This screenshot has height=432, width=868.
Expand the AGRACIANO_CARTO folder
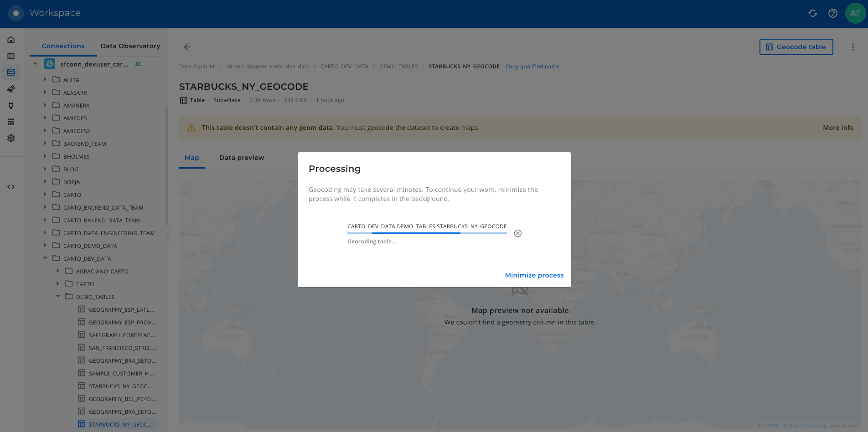tap(58, 271)
